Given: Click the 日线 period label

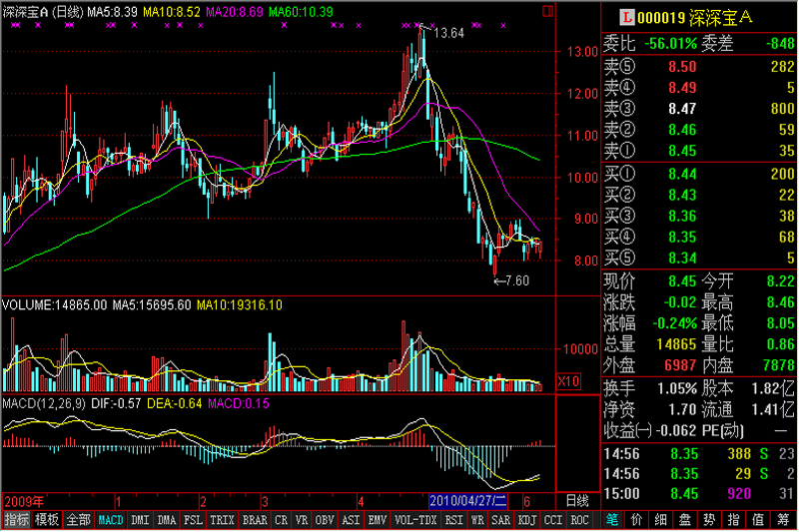Looking at the screenshot, I should (x=578, y=501).
